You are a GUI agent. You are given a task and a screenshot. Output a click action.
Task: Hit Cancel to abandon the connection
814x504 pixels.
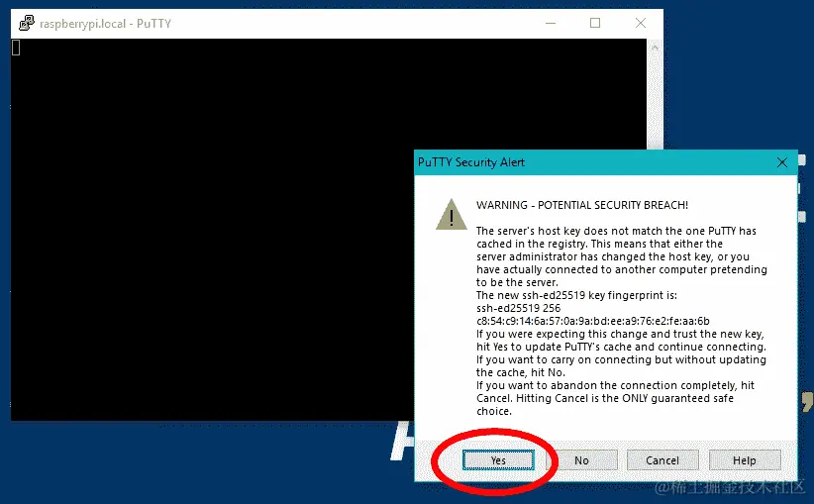click(x=662, y=460)
